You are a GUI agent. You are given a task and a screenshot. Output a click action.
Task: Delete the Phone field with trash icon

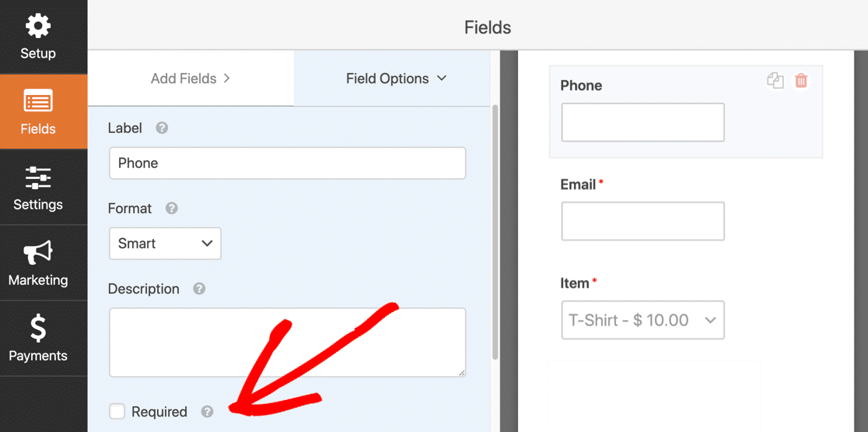coord(801,81)
